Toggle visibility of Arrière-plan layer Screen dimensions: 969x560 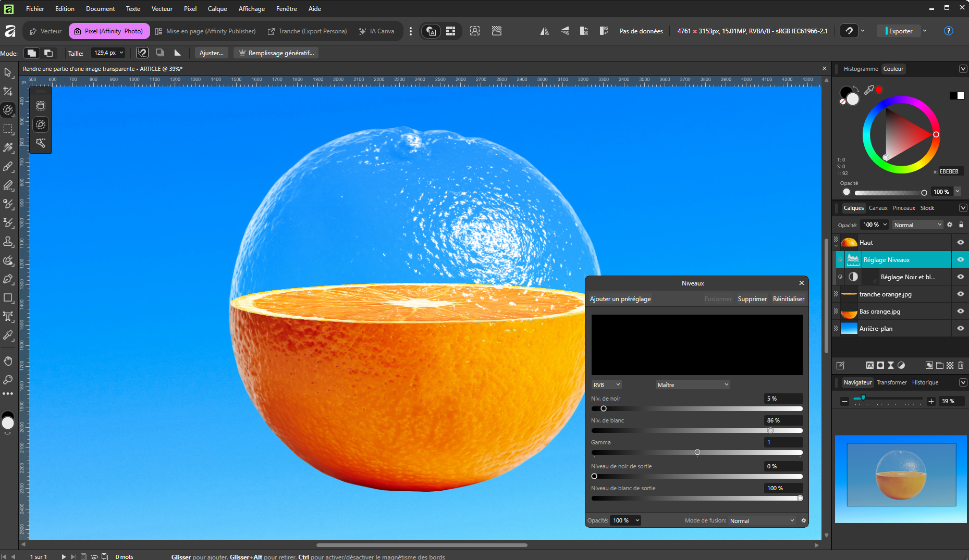click(960, 329)
